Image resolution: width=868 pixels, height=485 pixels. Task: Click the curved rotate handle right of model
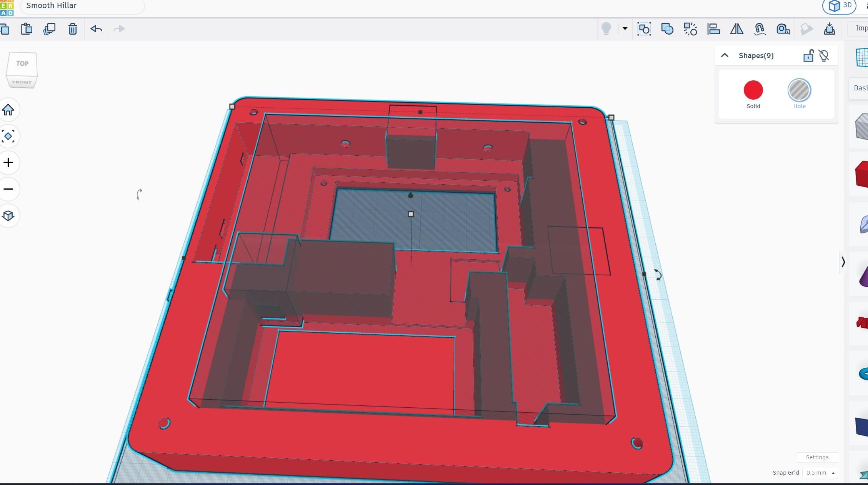click(658, 275)
